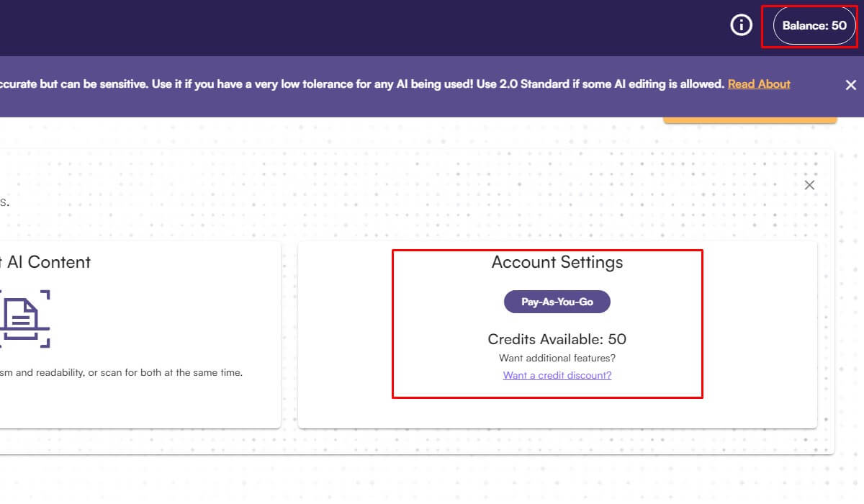Dismiss the purple notification banner
Screen dimensions: 864x504
click(x=850, y=84)
